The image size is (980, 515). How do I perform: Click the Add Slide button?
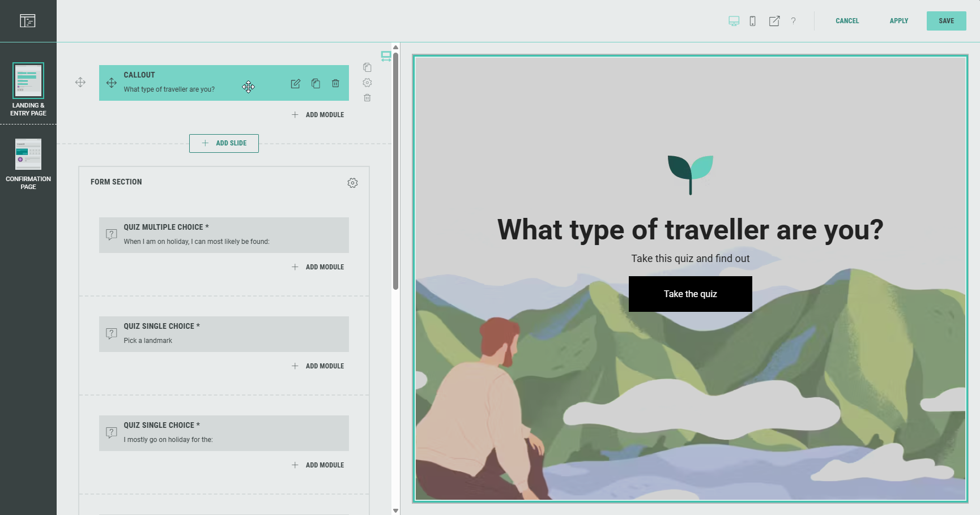click(x=224, y=143)
